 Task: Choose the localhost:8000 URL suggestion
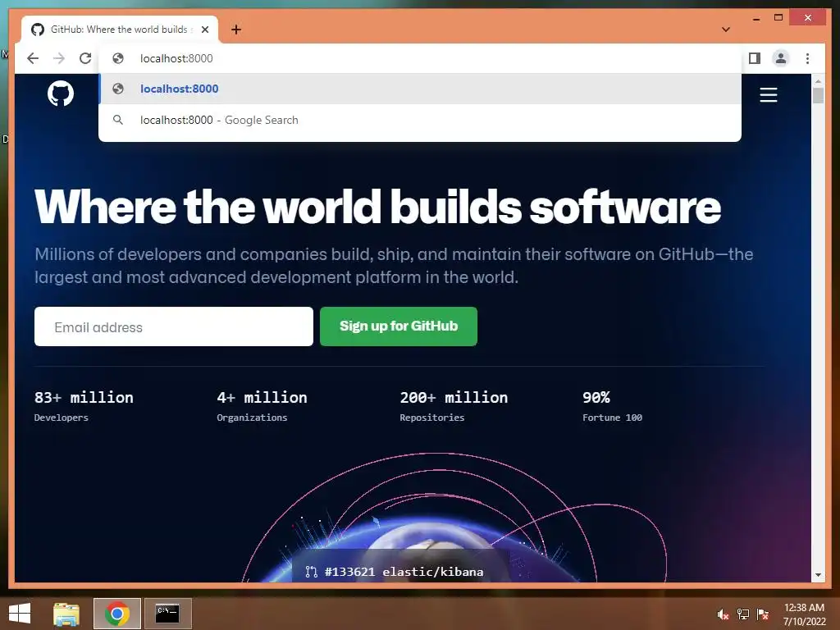click(x=420, y=89)
